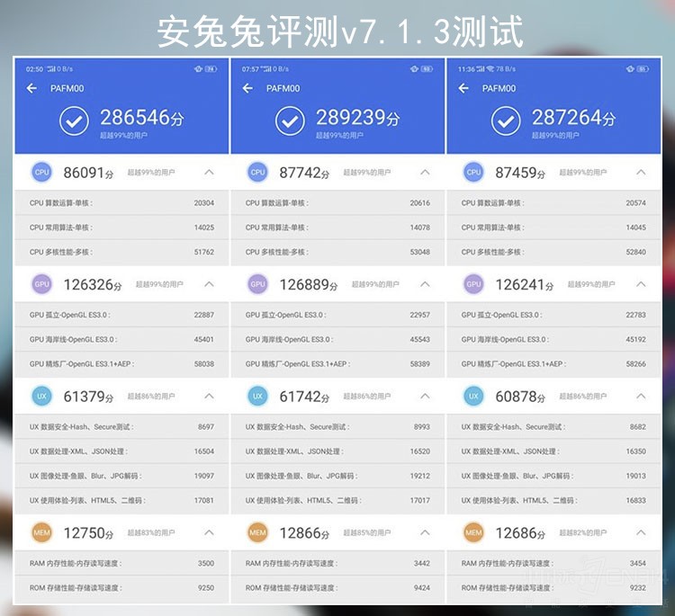Click total score 289239分
Image resolution: width=675 pixels, height=616 pixels.
pyautogui.click(x=357, y=118)
